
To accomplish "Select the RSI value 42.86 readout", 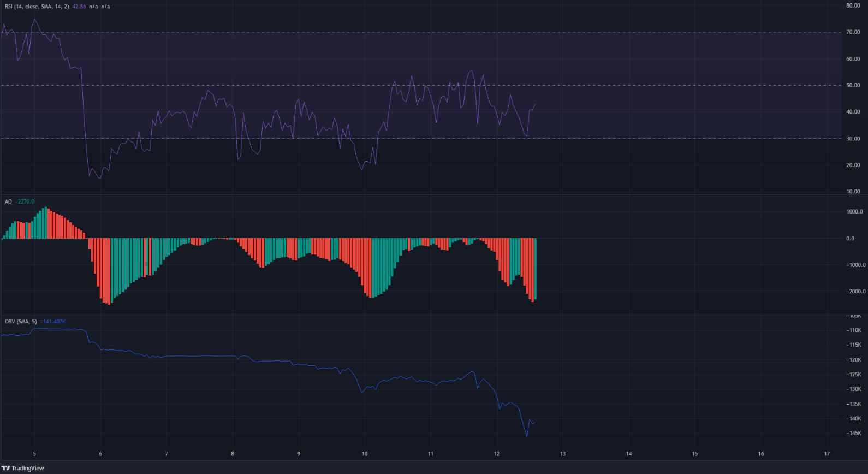I will tap(80, 7).
